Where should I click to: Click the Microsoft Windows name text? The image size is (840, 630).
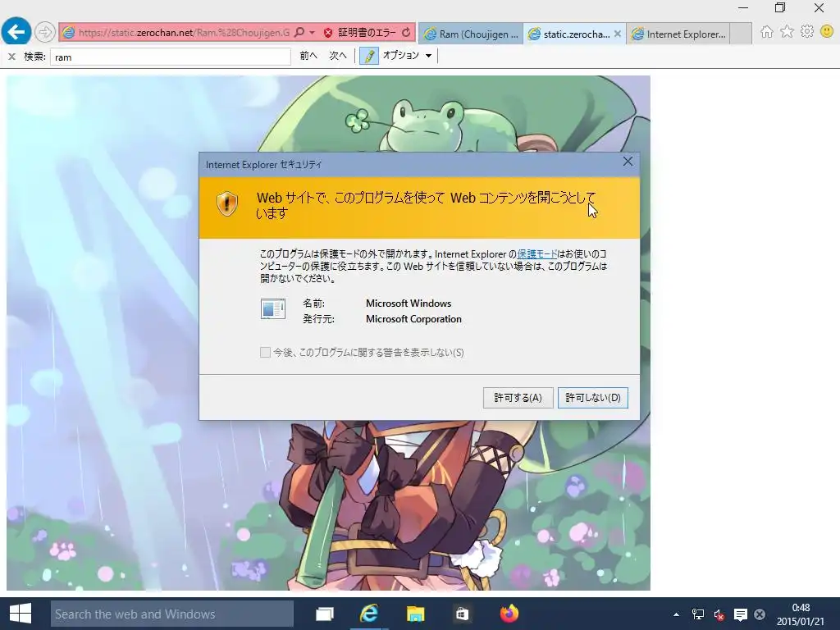[409, 304]
